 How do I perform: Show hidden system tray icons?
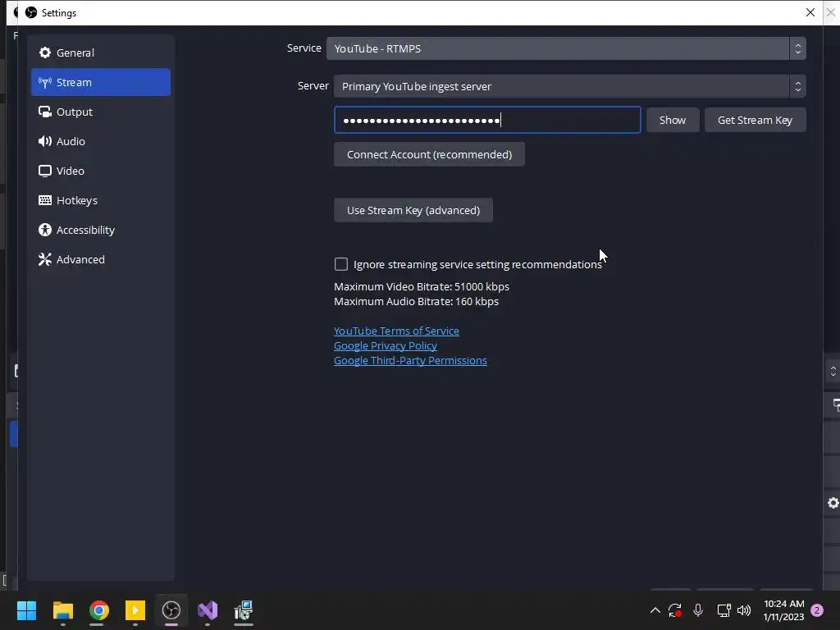655,610
